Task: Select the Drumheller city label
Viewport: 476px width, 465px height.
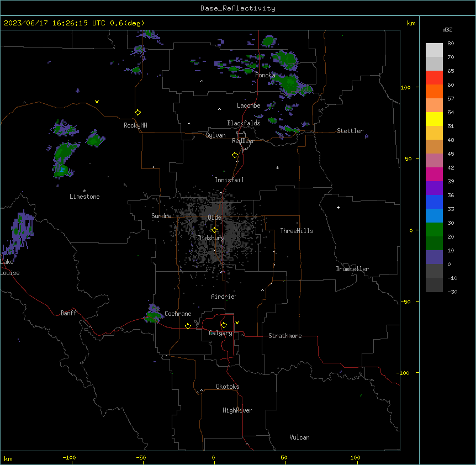Action: [352, 269]
